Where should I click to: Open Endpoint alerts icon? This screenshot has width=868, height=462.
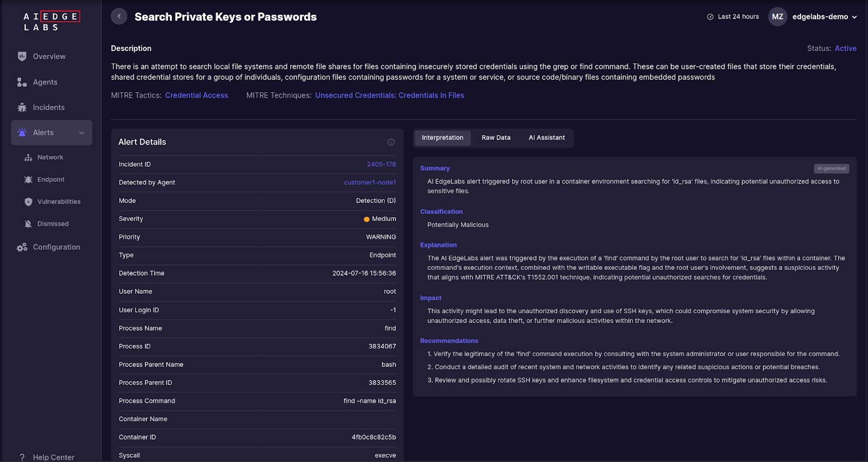click(x=28, y=180)
